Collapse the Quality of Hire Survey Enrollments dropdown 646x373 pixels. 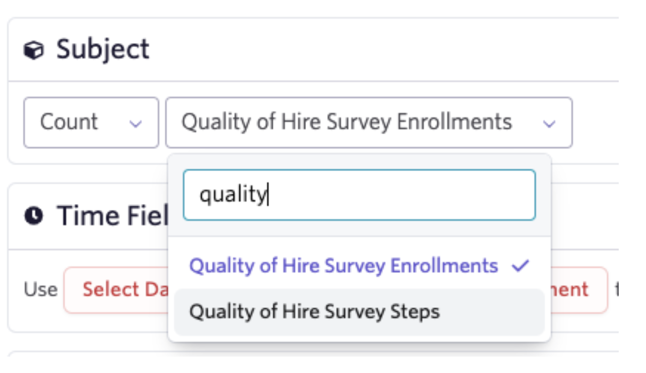point(369,122)
